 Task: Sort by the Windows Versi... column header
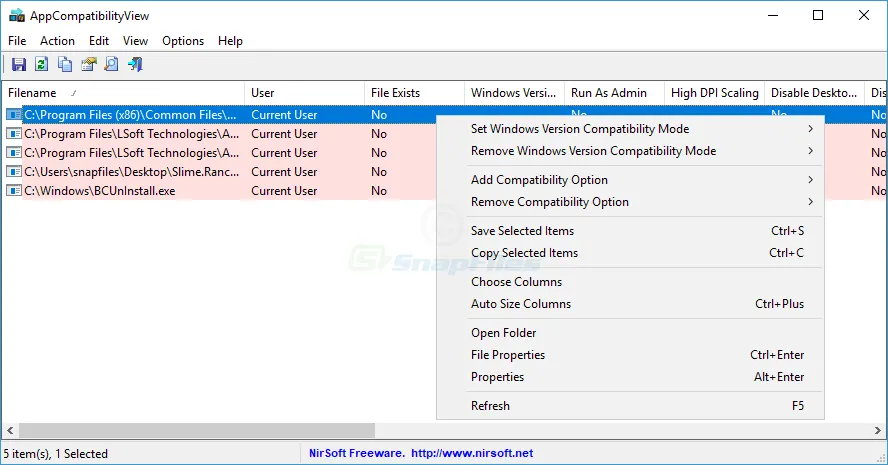click(514, 93)
